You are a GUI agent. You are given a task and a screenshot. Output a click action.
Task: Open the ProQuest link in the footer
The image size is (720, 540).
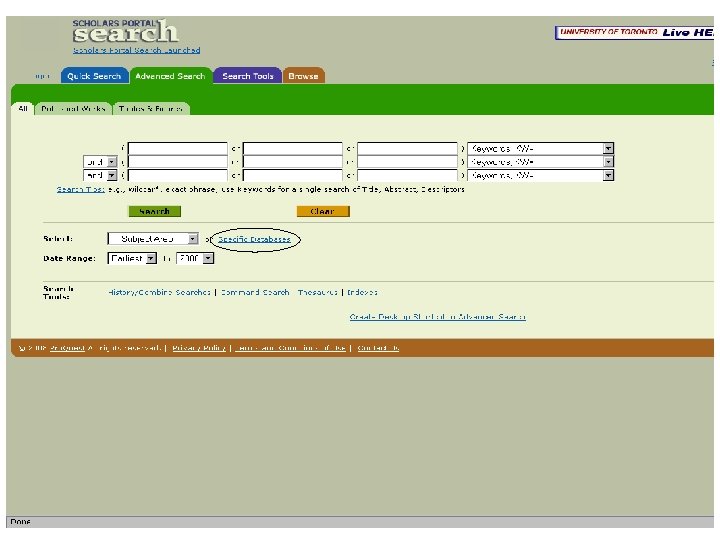[x=67, y=348]
